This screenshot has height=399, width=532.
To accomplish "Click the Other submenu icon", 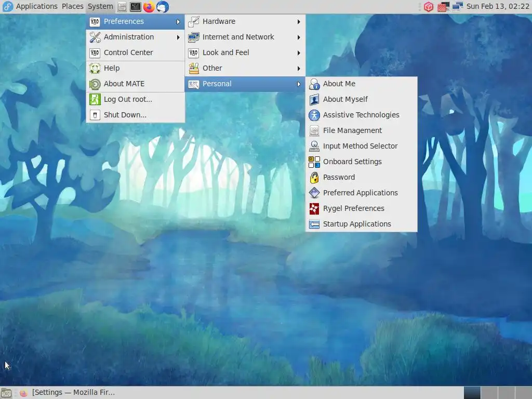I will tap(194, 68).
